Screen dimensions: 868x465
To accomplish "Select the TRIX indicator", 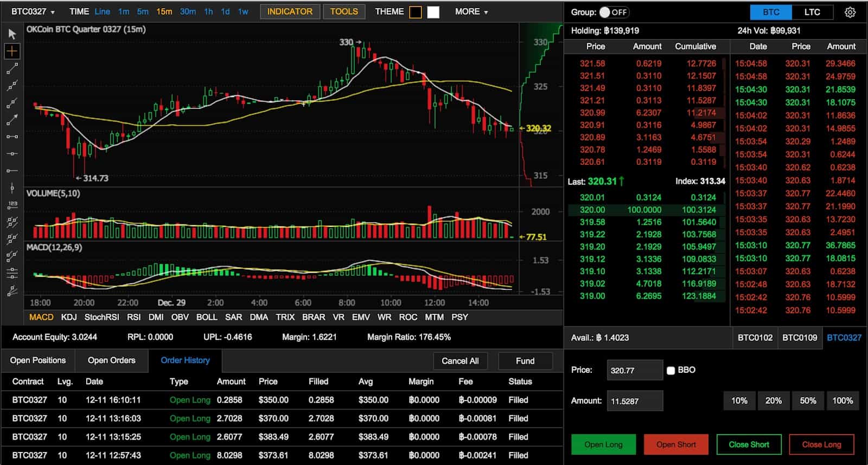I will click(x=285, y=317).
